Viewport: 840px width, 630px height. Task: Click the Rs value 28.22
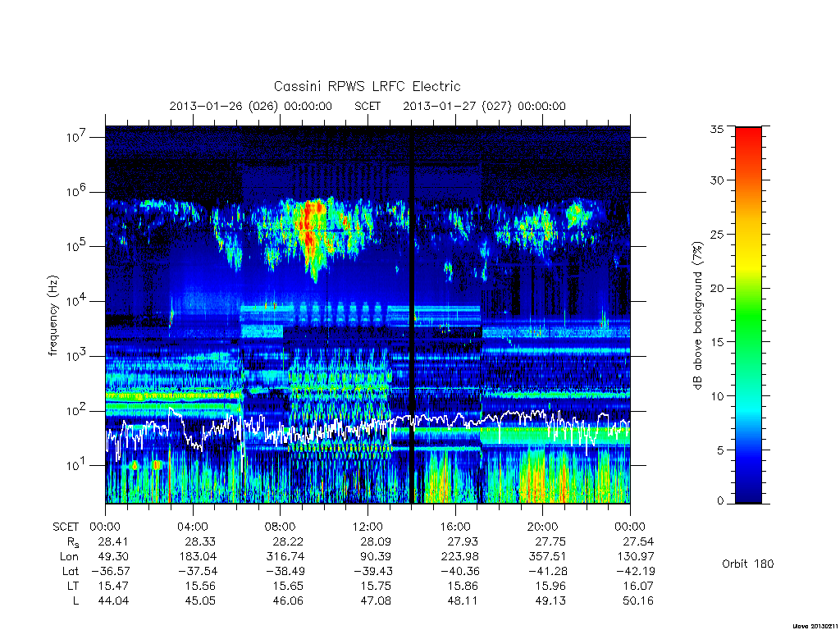pos(288,541)
